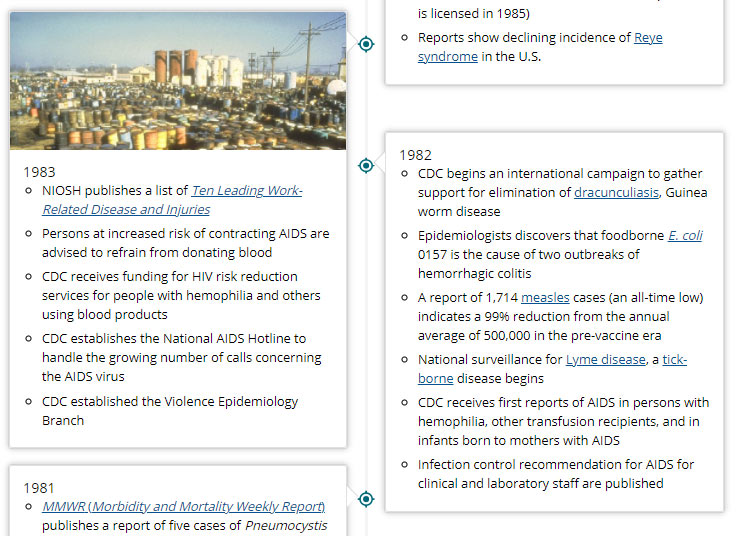Open the measles link
Screen dimensions: 737x536
tap(545, 297)
